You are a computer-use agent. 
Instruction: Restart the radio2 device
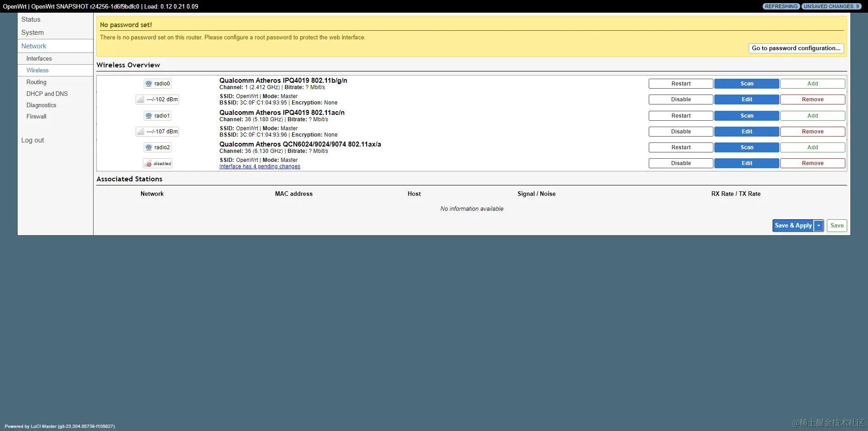click(681, 147)
